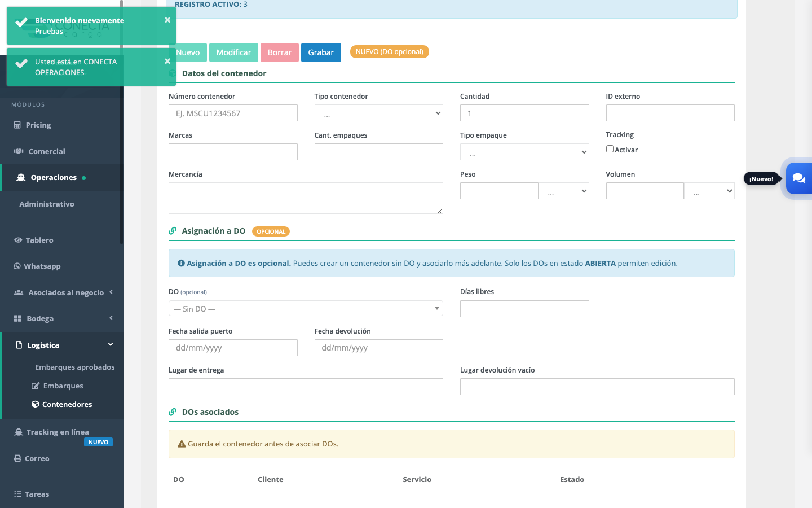Click the Comercial handshake icon
The height and width of the screenshot is (508, 812).
click(19, 151)
